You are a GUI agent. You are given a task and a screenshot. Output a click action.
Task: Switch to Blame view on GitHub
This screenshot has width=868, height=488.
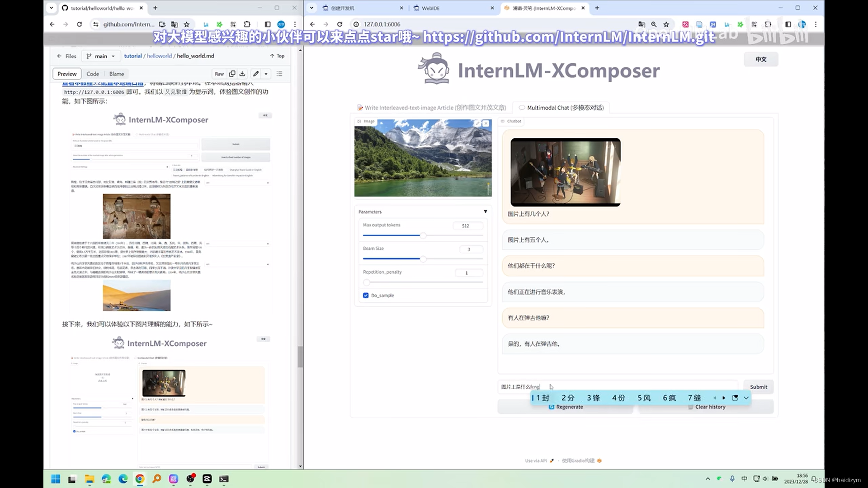tap(117, 74)
